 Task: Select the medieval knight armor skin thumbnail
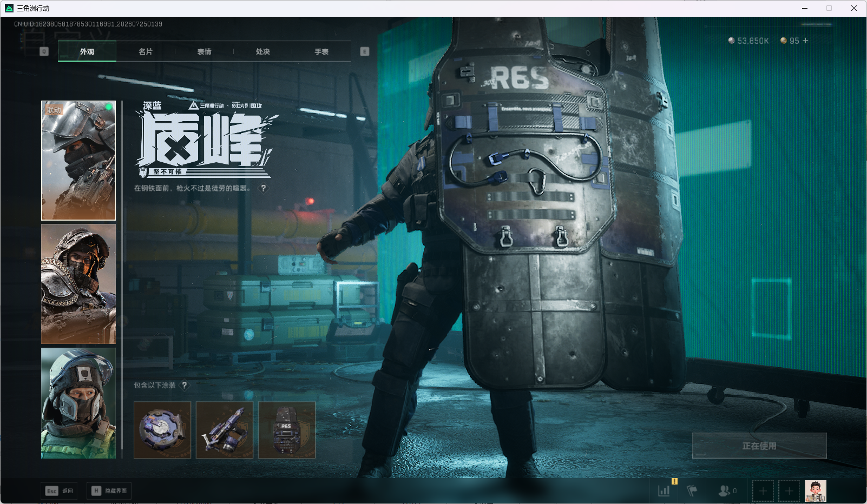pyautogui.click(x=78, y=284)
